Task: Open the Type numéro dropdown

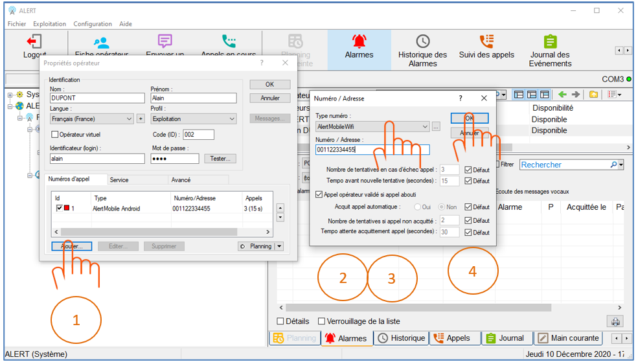Action: point(424,127)
